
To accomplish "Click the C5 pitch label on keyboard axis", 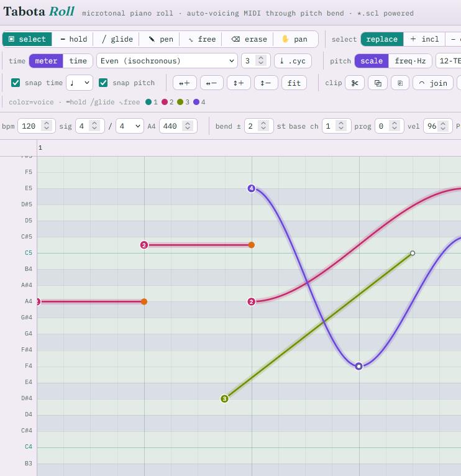I will (x=29, y=253).
